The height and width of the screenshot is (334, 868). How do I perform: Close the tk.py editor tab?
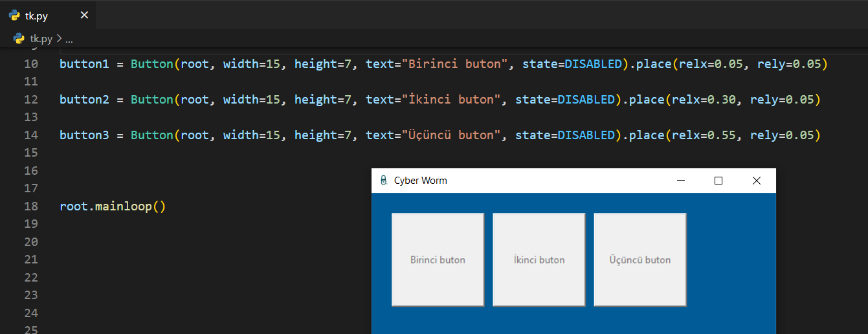point(83,16)
